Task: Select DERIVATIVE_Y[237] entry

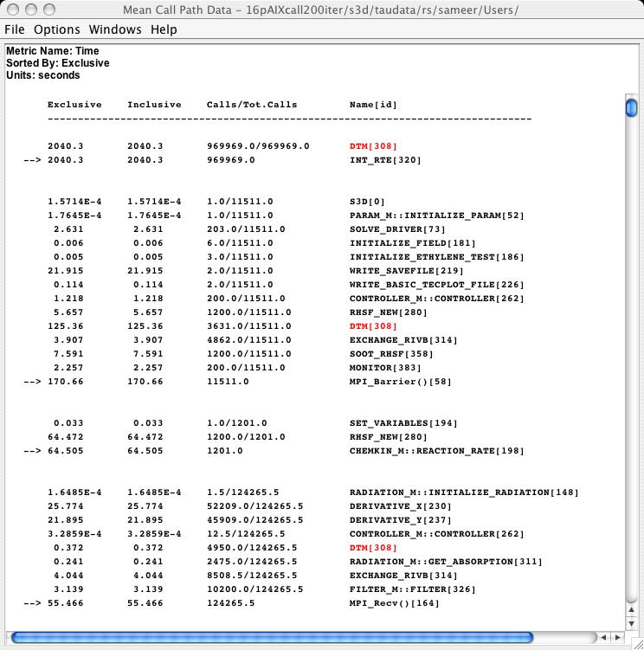Action: [x=400, y=520]
